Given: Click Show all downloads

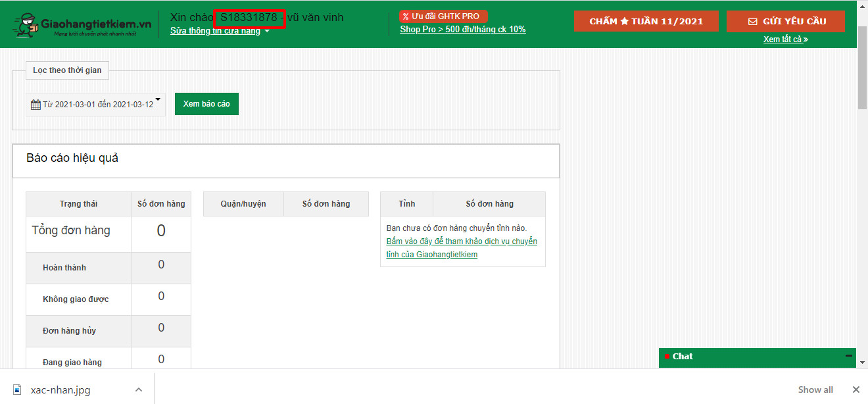Looking at the screenshot, I should (815, 390).
